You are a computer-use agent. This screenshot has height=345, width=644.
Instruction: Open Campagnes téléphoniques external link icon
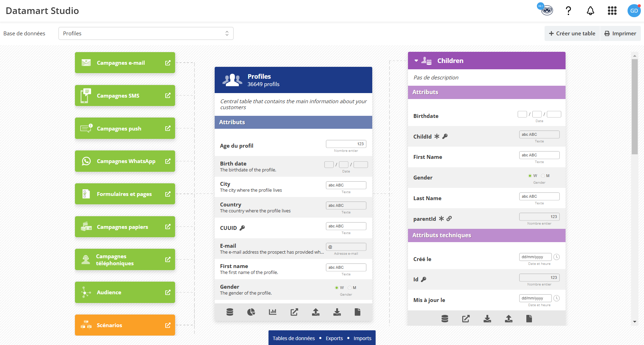coord(168,260)
